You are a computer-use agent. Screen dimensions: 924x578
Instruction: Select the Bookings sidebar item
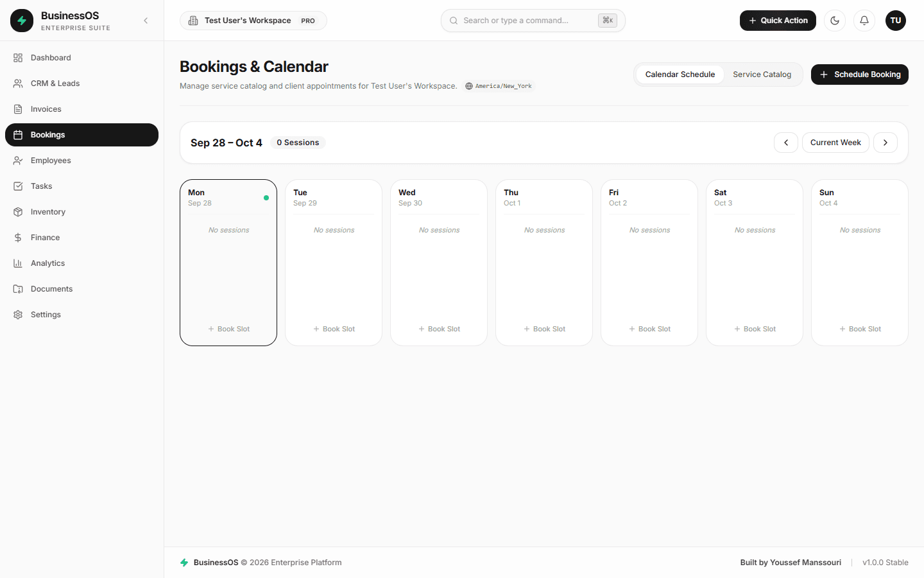click(x=81, y=135)
